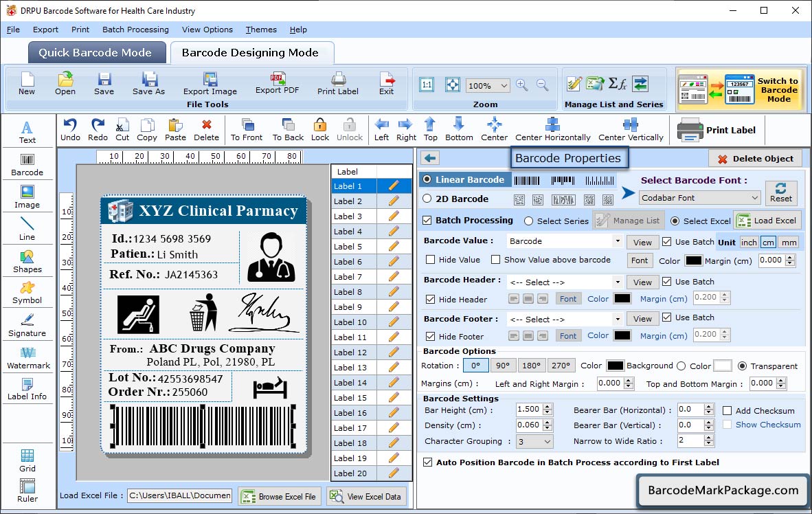The width and height of the screenshot is (812, 514).
Task: Cut the selected object
Action: pyautogui.click(x=122, y=130)
